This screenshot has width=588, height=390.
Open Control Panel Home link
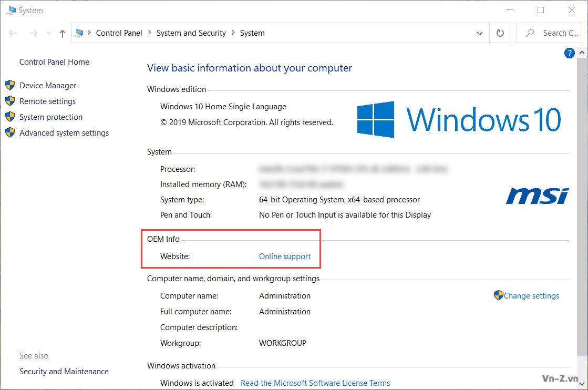pos(54,62)
